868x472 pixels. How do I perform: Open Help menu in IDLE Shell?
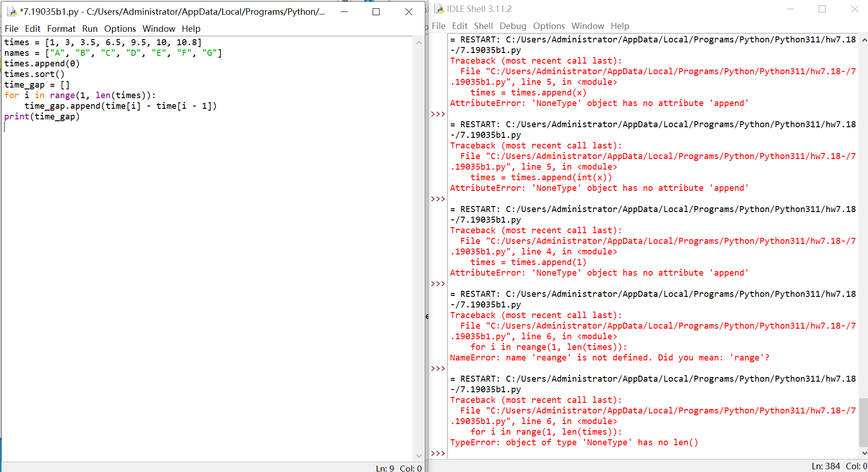click(620, 26)
